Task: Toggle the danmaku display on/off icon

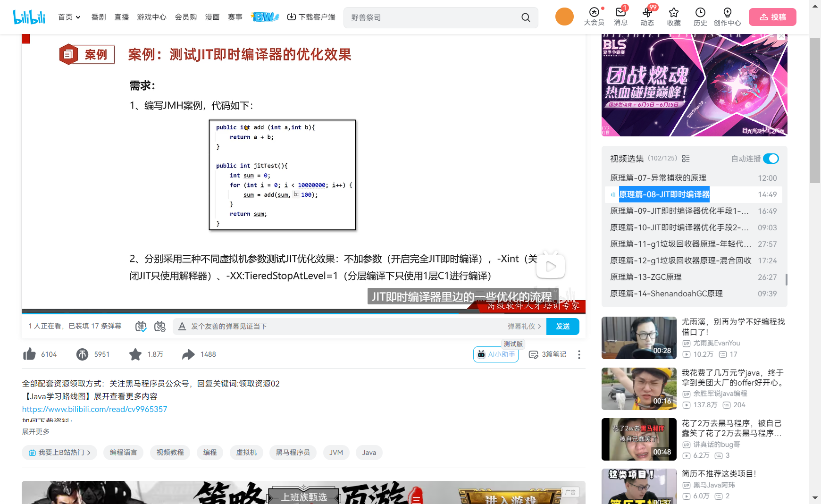Action: tap(140, 326)
